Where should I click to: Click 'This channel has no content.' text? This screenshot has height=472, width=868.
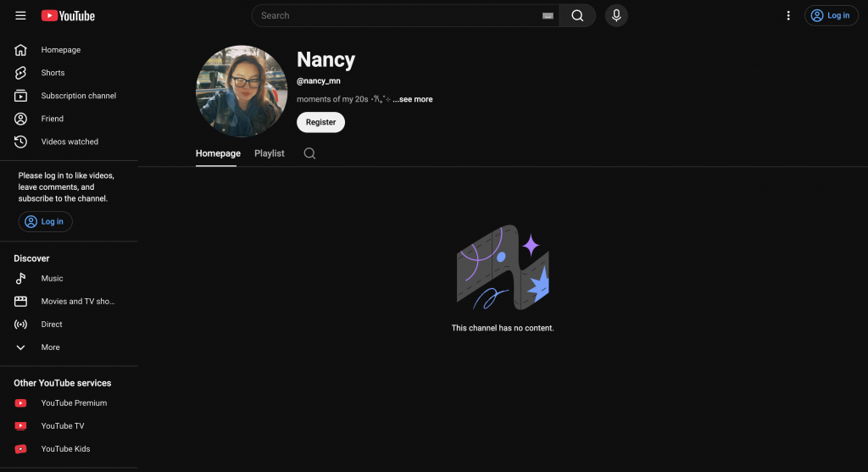click(503, 328)
